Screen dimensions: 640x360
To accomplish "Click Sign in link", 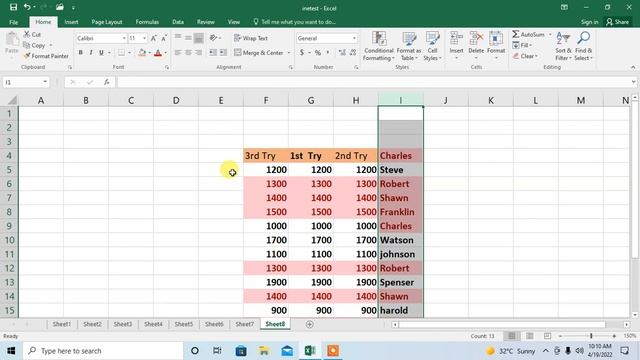I will 589,22.
